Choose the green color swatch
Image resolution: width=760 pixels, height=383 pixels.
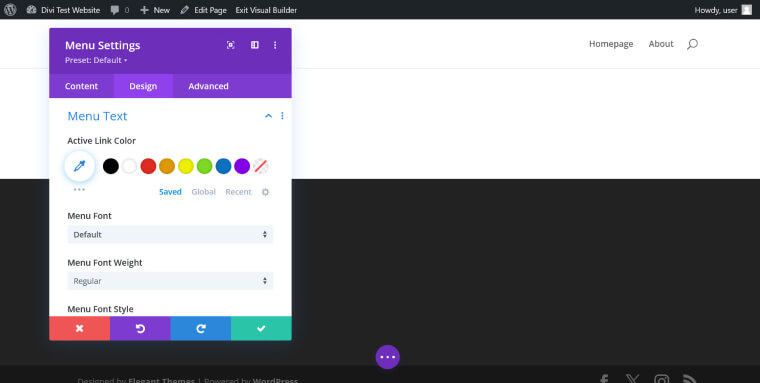205,166
